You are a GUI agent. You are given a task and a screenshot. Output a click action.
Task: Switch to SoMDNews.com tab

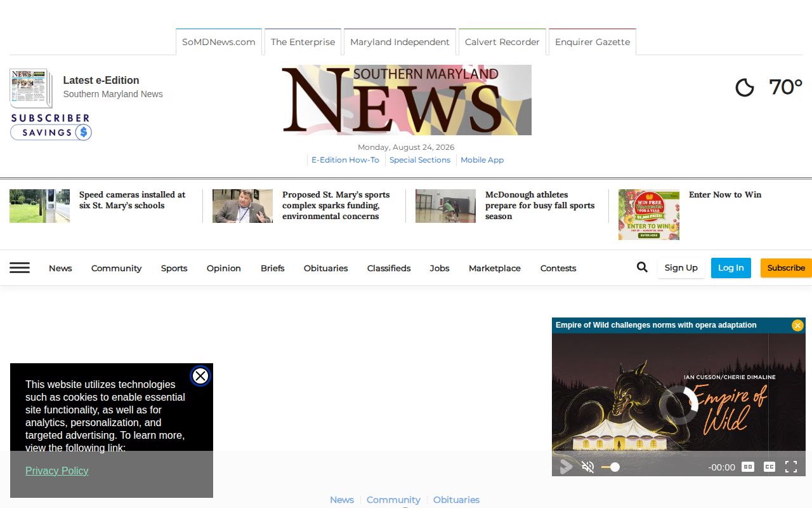219,42
